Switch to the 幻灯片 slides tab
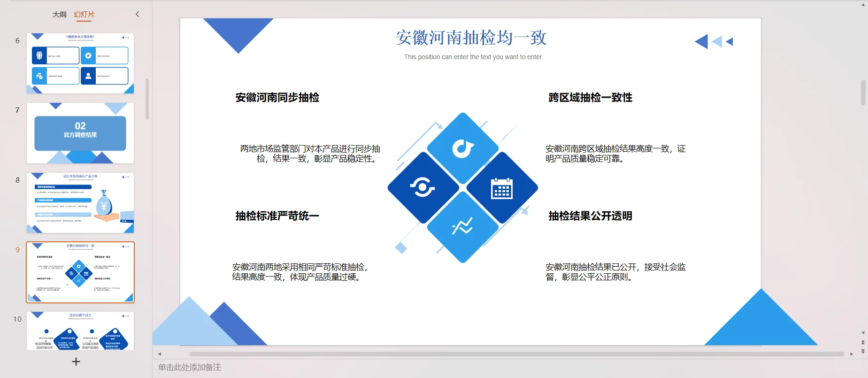 coord(84,15)
